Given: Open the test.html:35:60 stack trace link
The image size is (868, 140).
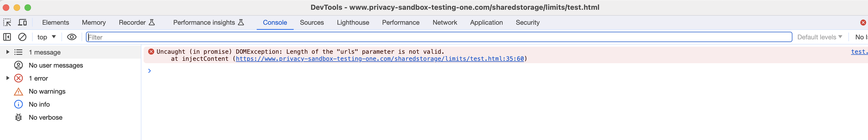Looking at the screenshot, I should click(380, 59).
